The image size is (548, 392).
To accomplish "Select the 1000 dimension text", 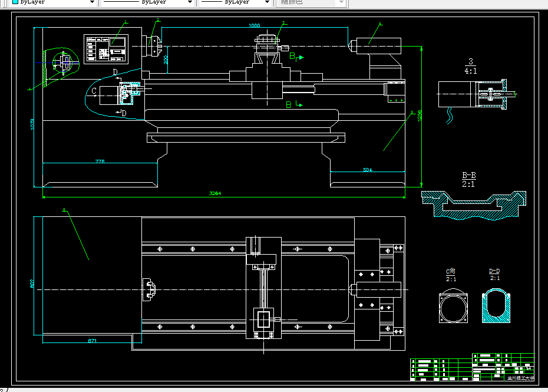I will pyautogui.click(x=255, y=25).
